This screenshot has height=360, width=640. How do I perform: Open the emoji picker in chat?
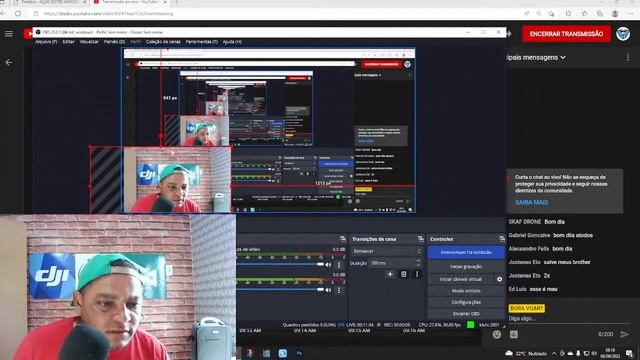[496, 334]
